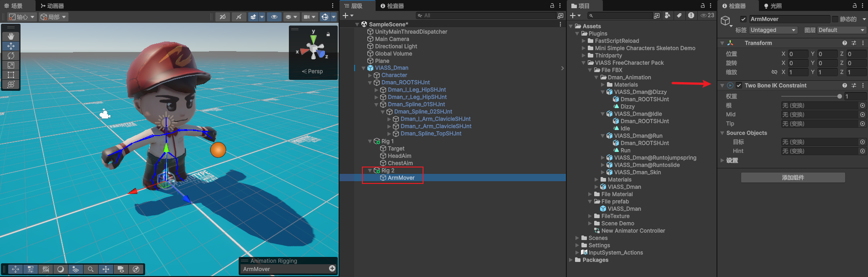This screenshot has height=277, width=868.
Task: Toggle hidden objects visibility eye
Action: click(274, 17)
